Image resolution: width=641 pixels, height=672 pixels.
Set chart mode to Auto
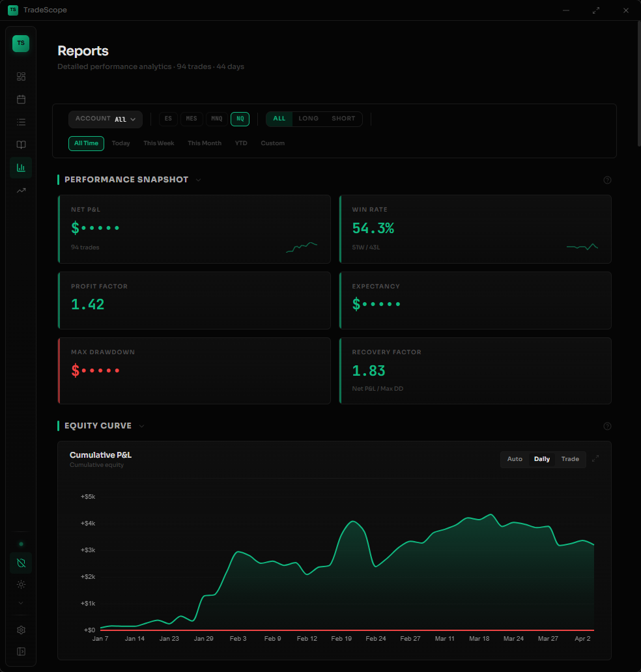[515, 459]
